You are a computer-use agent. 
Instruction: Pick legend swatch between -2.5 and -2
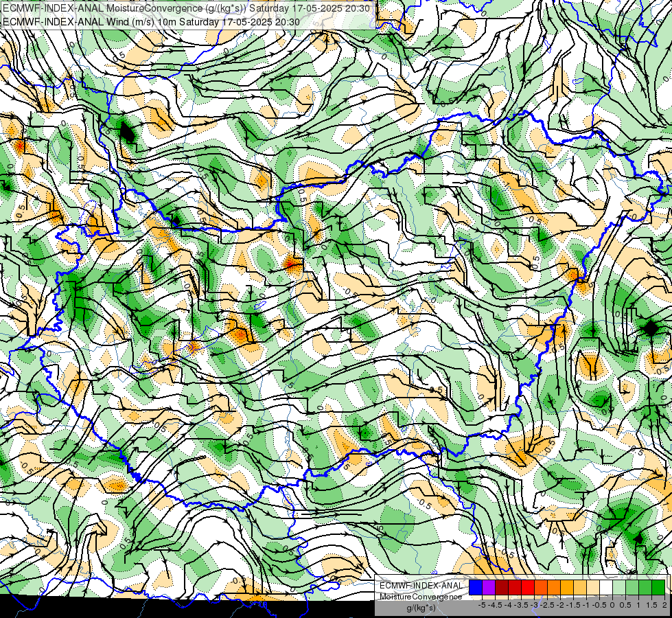click(554, 587)
